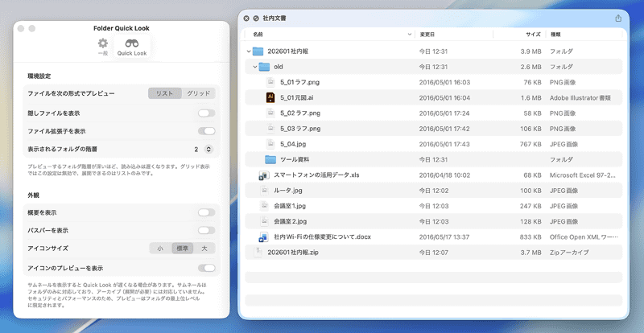Click the Illustrator icon of 5_01元図.ai
Viewport: 644px width, 333px height.
point(270,97)
